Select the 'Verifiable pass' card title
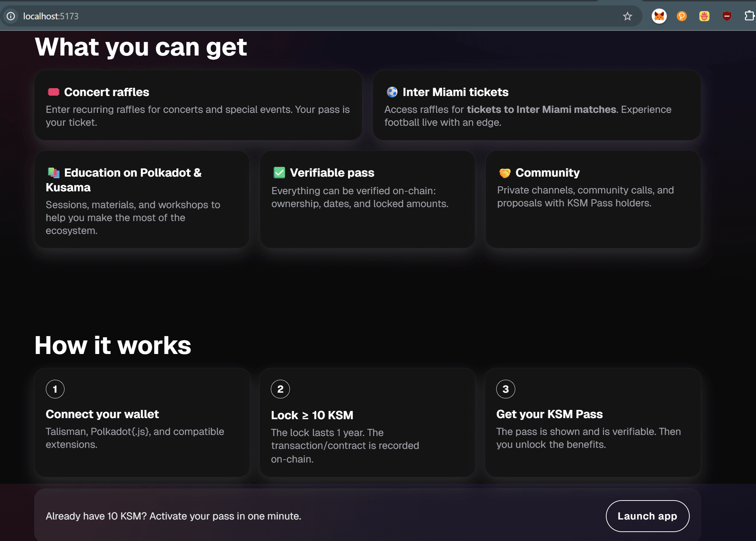 [332, 173]
